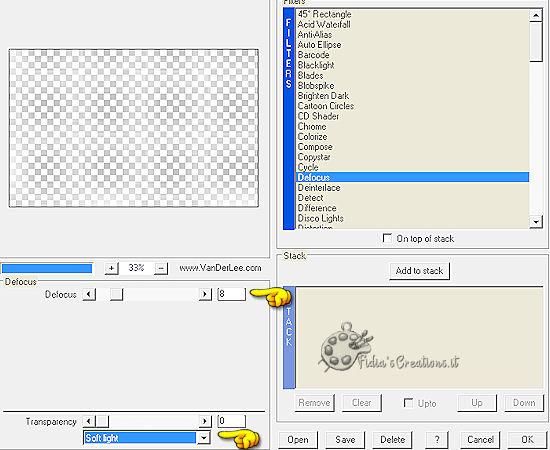
Task: Click left arrow of Transparency slider
Action: tap(89, 421)
